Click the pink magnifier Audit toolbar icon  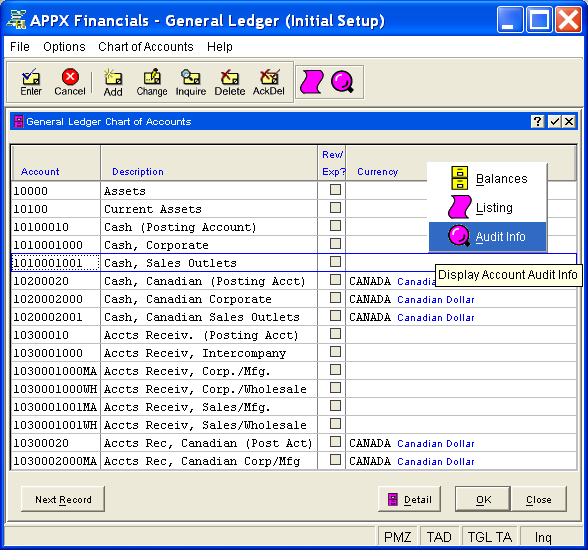click(342, 82)
